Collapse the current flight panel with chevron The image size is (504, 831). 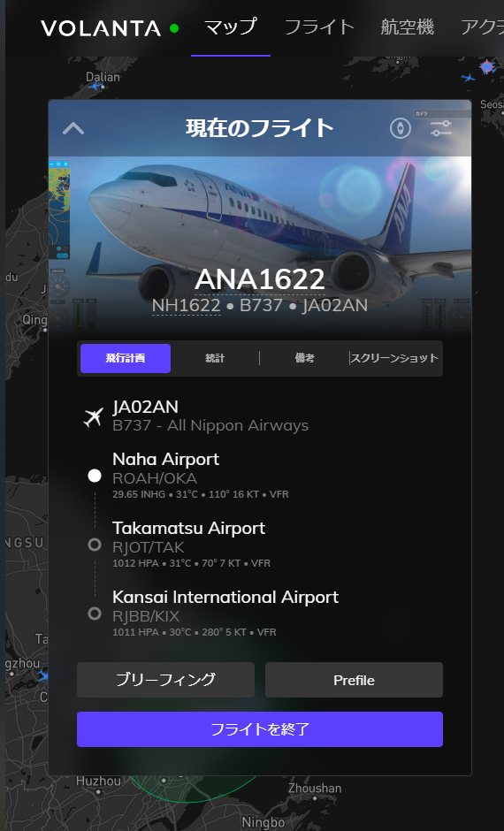73,128
